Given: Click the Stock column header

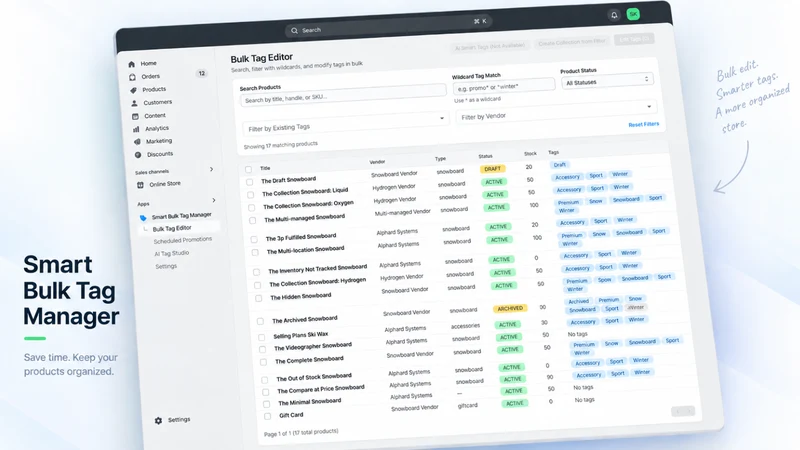Looking at the screenshot, I should (530, 154).
